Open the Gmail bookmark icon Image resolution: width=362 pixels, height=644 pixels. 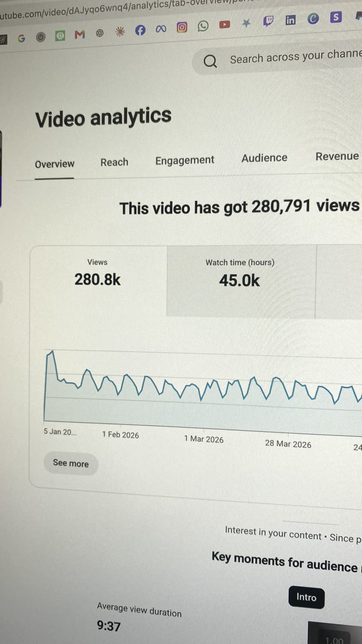[80, 34]
